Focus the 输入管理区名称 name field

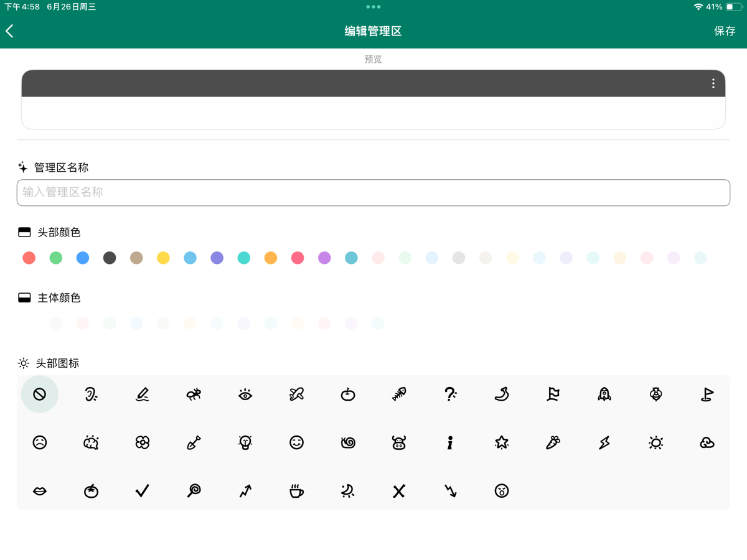click(374, 192)
